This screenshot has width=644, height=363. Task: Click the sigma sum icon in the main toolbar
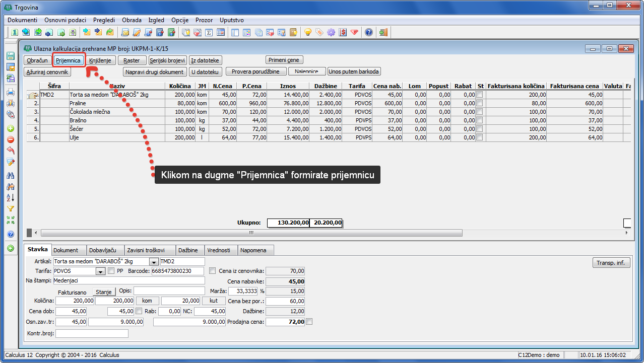pos(209,32)
